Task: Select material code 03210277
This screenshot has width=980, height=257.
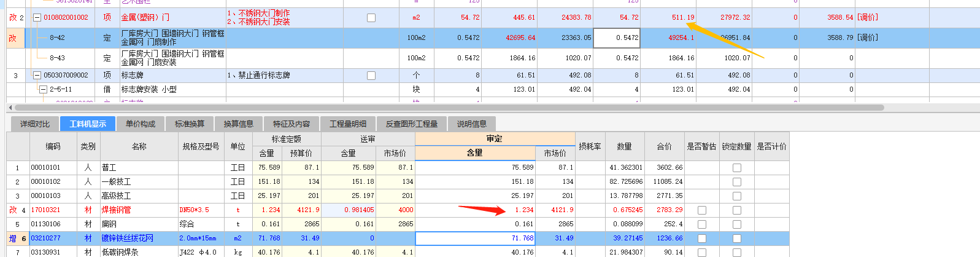Action: (46, 239)
